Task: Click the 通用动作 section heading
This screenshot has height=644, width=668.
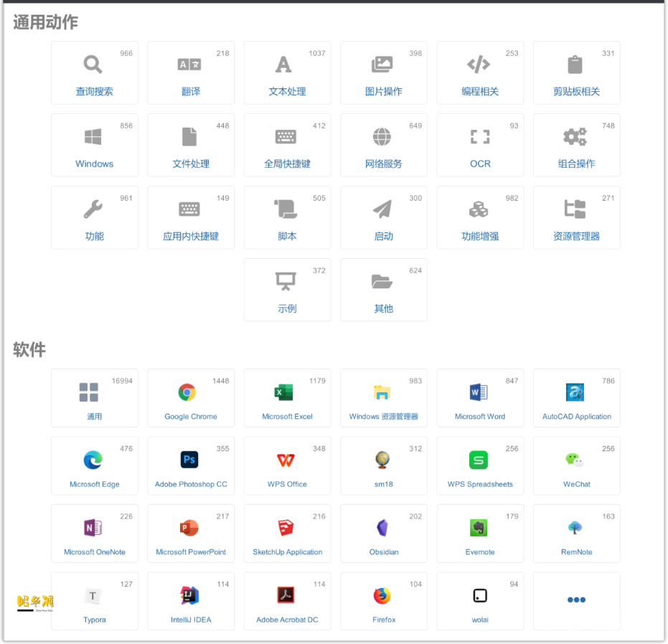Action: pos(46,22)
